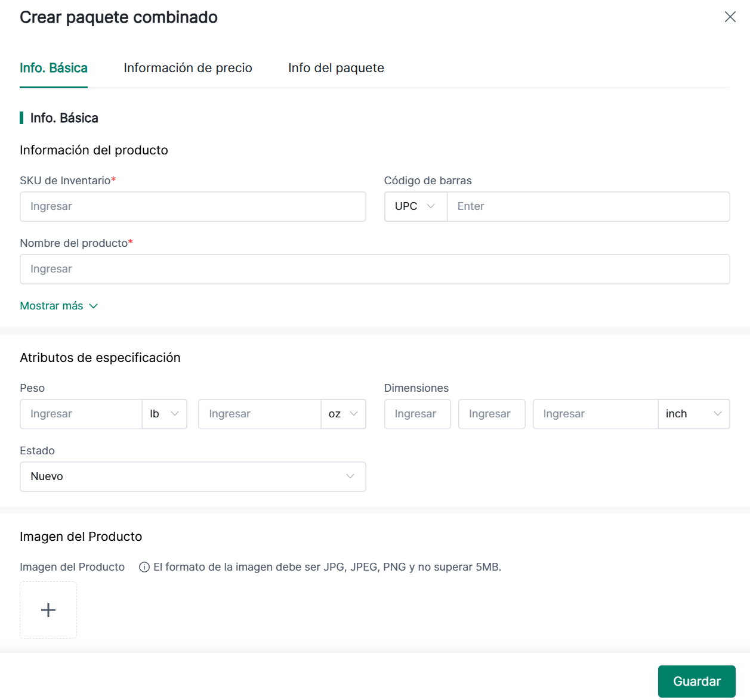The image size is (750, 700).
Task: Switch to Info del paquete tab
Action: (x=336, y=68)
